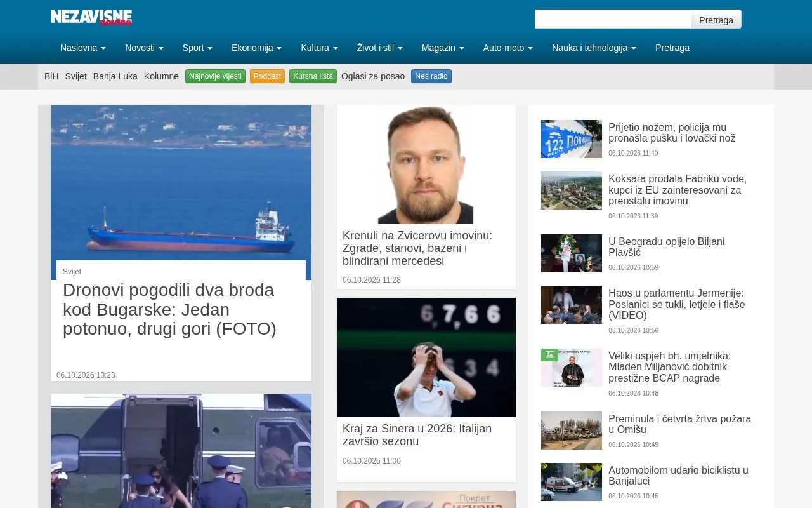This screenshot has height=508, width=812.
Task: Open the ship photo of drone attack story
Action: tap(181, 192)
